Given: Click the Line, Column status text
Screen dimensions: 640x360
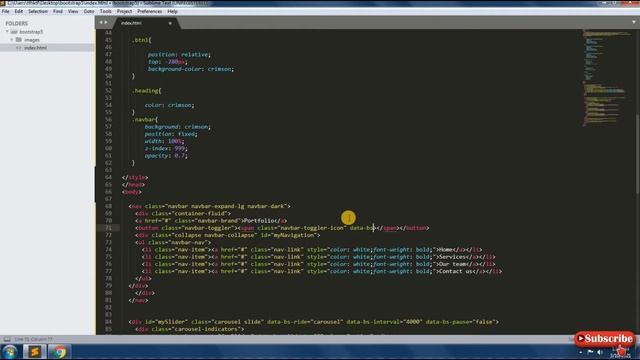Looking at the screenshot, I should point(33,339).
